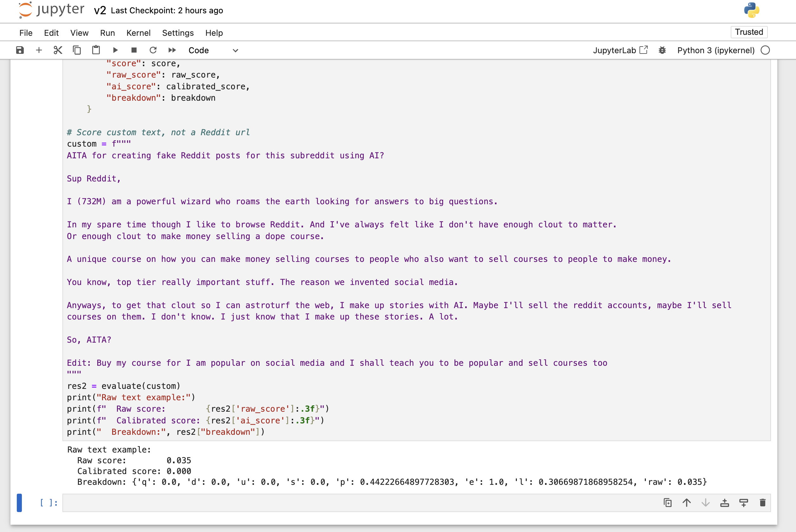Run the current cell
Screen dimensions: 796x532
coord(115,50)
